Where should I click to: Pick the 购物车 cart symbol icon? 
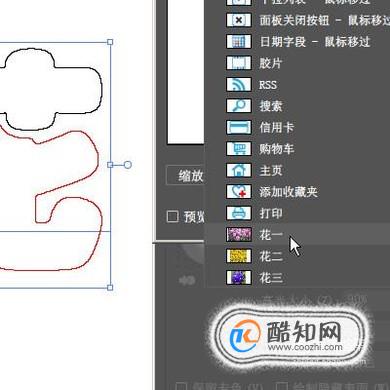239,149
